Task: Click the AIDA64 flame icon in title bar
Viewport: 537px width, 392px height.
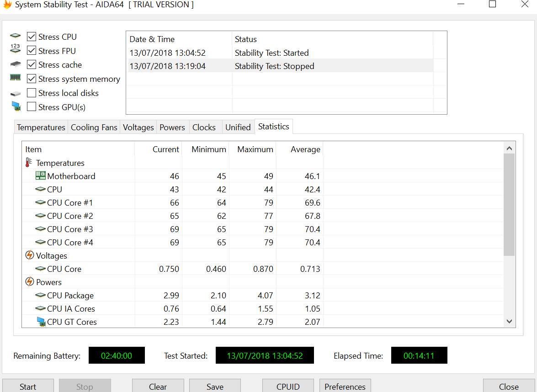Action: coord(7,5)
